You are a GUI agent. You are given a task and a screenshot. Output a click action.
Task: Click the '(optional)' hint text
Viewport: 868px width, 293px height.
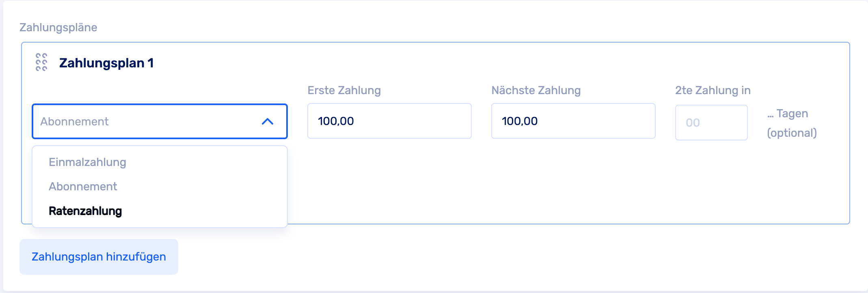792,133
